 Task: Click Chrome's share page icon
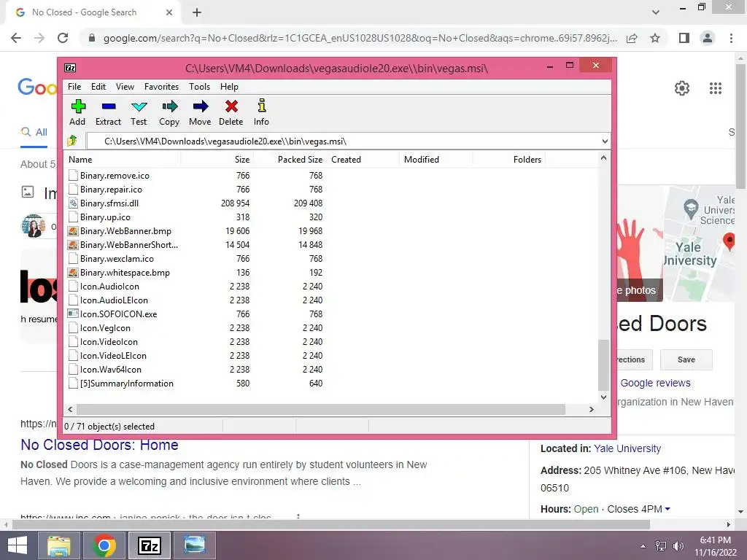(632, 38)
